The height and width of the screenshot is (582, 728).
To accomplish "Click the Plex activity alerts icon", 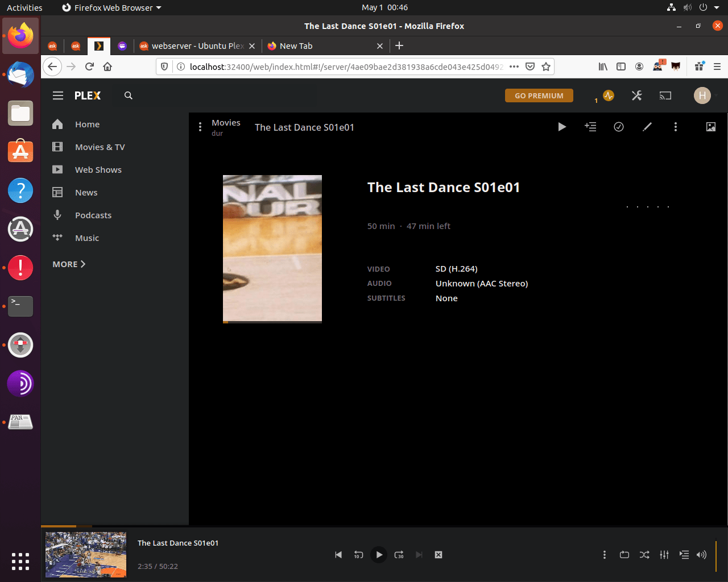I will coord(609,95).
